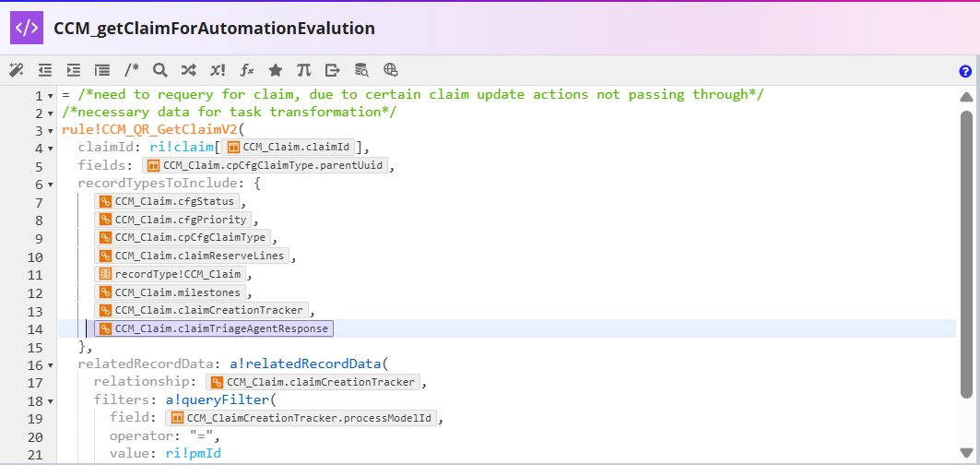Click line number 14 in gutter

35,329
